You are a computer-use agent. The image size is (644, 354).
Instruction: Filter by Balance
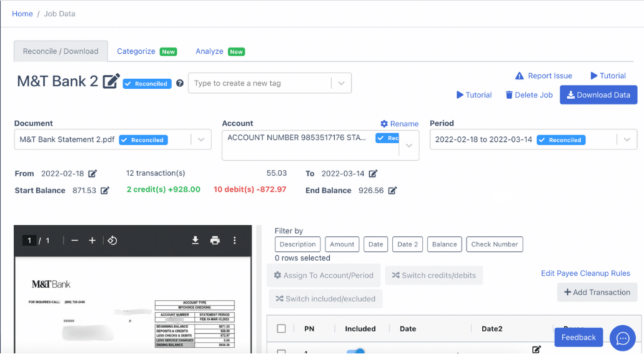(444, 244)
